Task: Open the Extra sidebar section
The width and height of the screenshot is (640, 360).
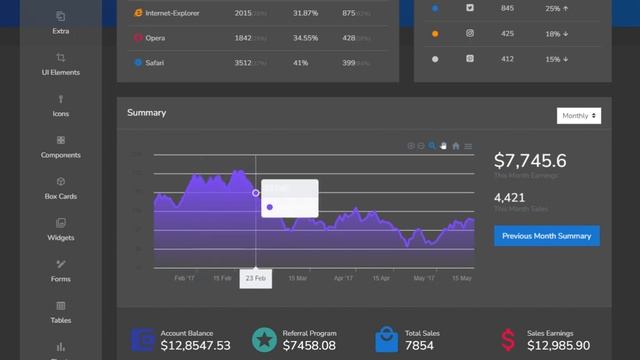Action: (60, 23)
